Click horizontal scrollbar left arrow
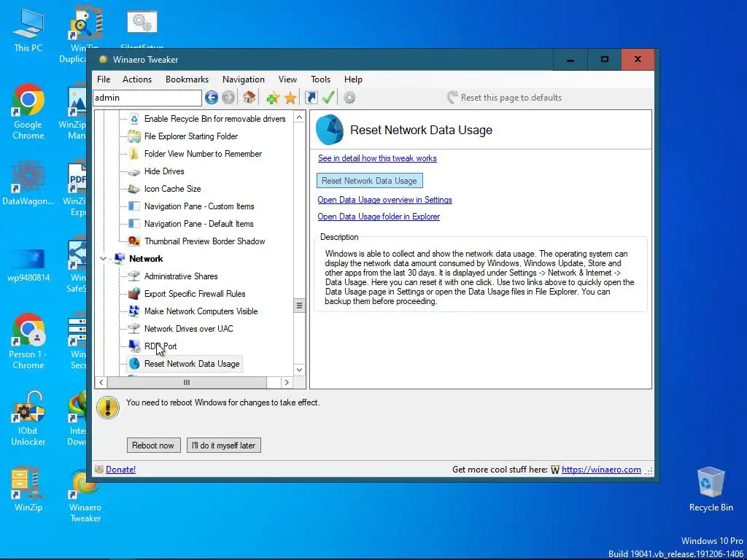Screen dimensions: 747x560 (101, 382)
